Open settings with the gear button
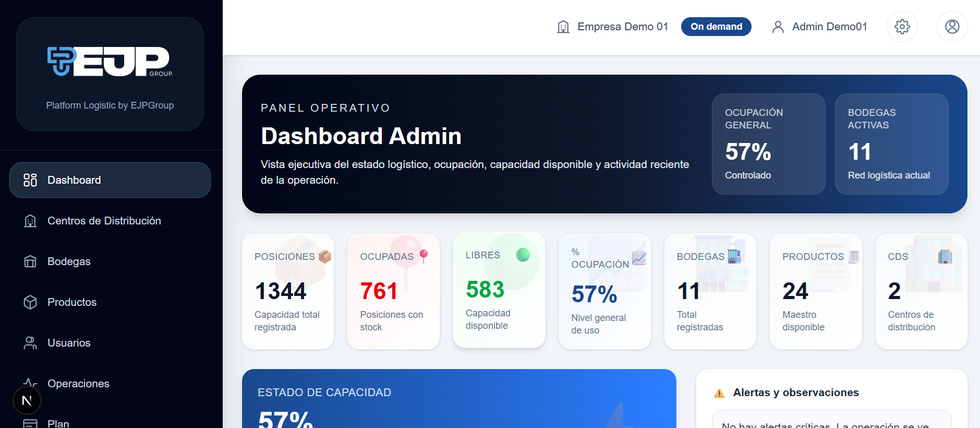 coord(902,27)
